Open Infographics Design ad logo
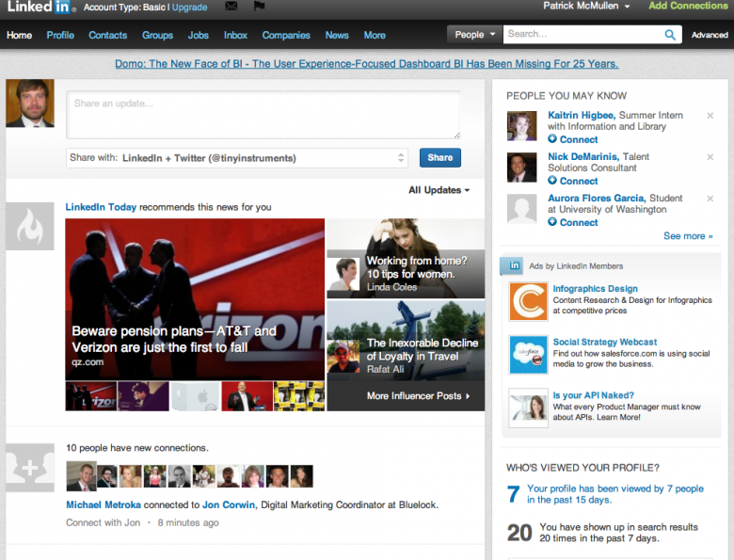The width and height of the screenshot is (734, 560). [529, 301]
